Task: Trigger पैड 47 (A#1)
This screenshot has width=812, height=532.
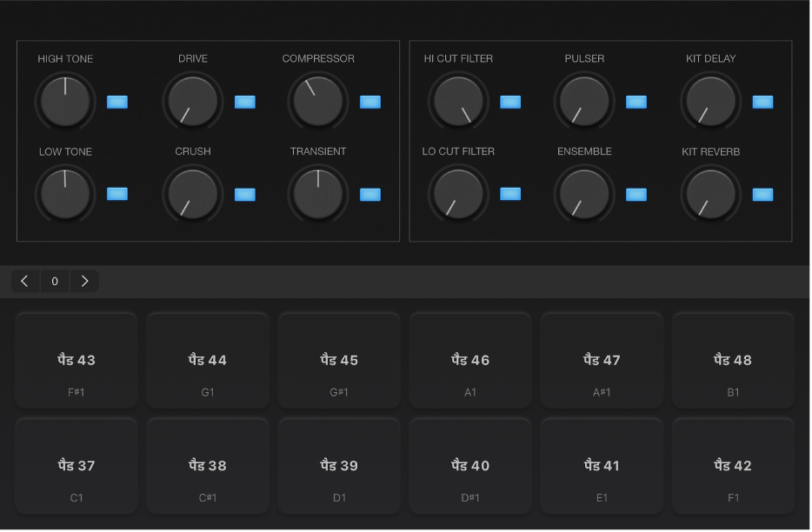Action: pos(602,361)
